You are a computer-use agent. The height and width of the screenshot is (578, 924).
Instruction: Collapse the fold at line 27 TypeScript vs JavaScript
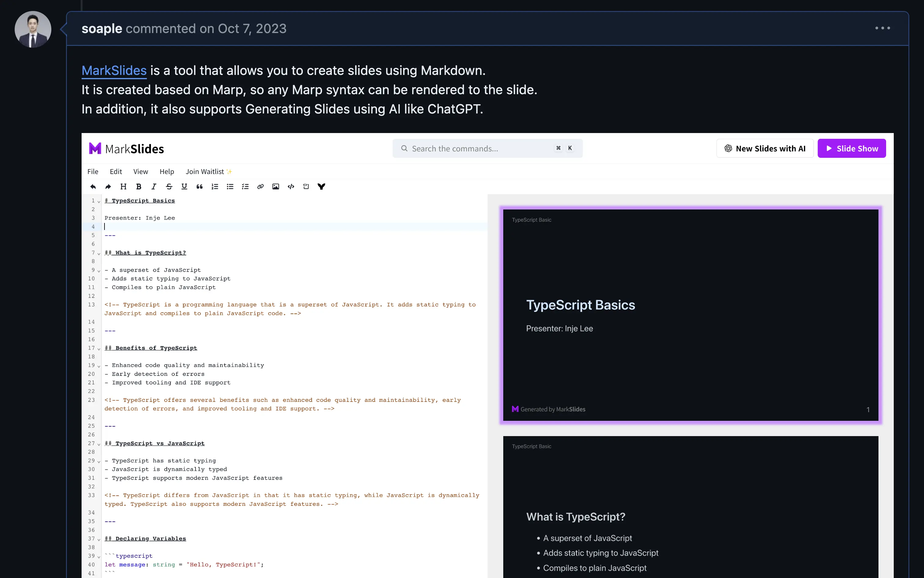(x=99, y=444)
